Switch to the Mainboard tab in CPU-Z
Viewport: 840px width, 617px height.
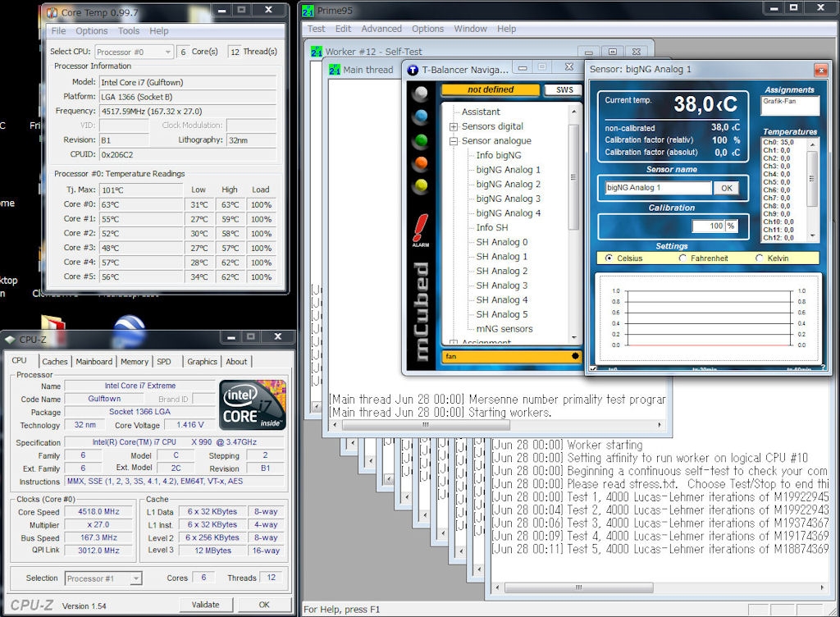94,362
